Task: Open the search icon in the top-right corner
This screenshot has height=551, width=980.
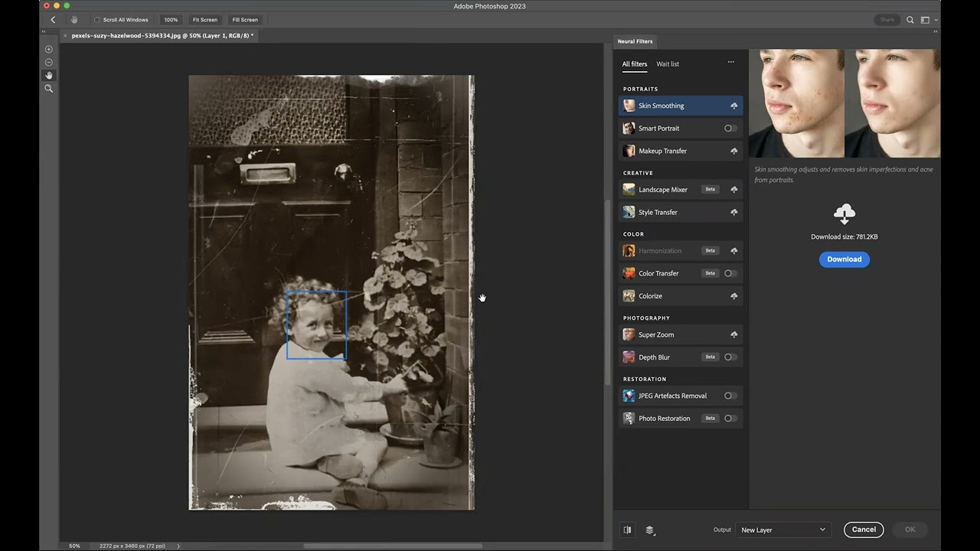Action: 910,20
